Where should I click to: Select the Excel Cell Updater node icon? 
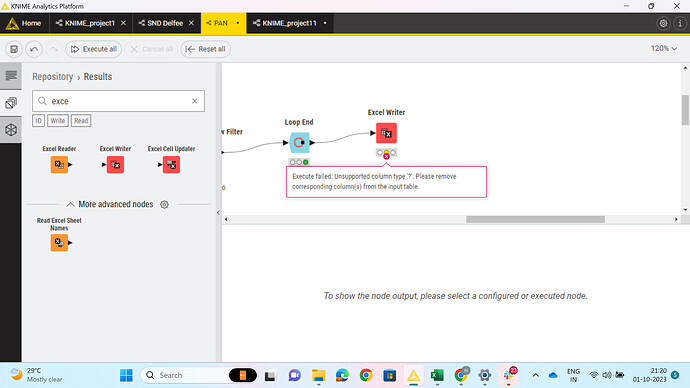(x=171, y=165)
